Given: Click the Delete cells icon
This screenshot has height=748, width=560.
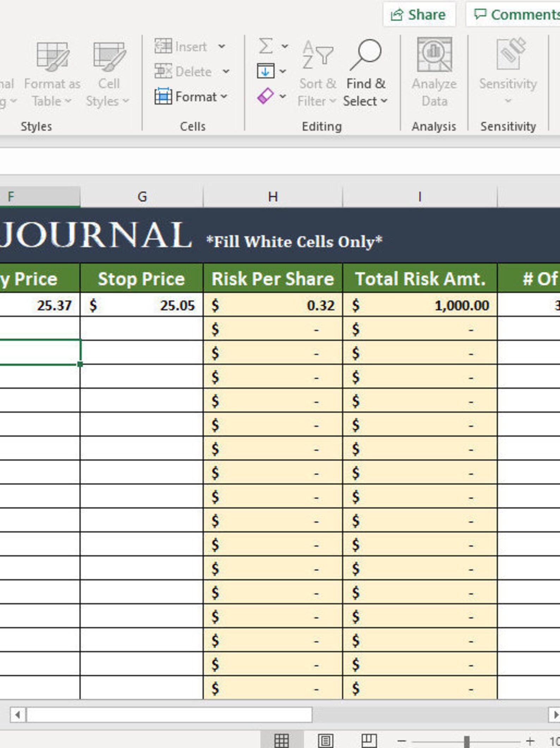Looking at the screenshot, I should coord(163,71).
